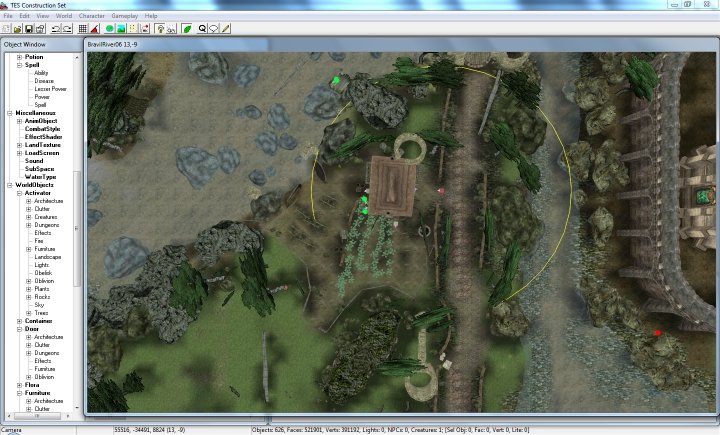Collapse the Activator tree node
The image size is (720, 435).
(19, 193)
